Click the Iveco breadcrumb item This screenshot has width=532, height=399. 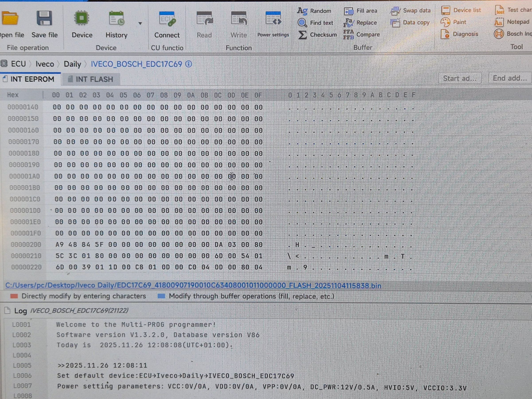(45, 64)
